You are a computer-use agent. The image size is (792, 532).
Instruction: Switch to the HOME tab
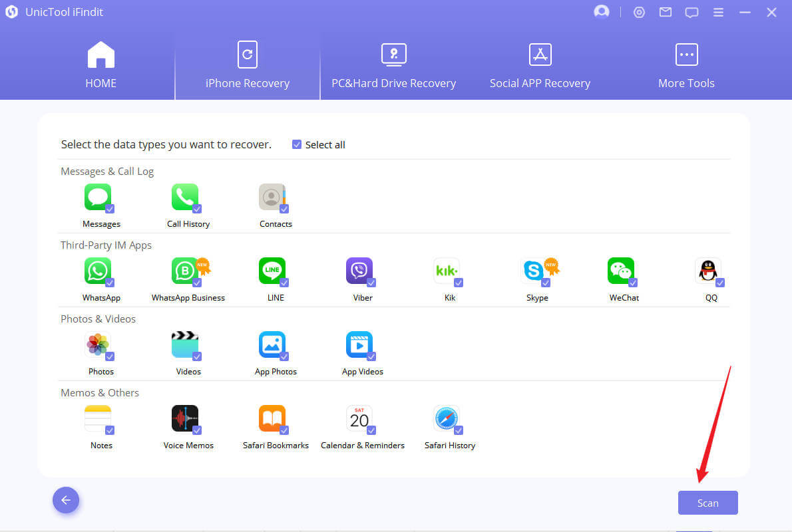pyautogui.click(x=100, y=66)
